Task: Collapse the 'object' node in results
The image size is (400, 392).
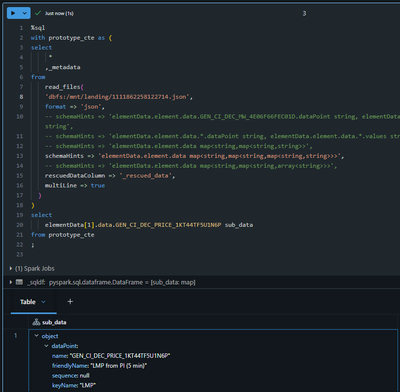Action: (x=36, y=336)
